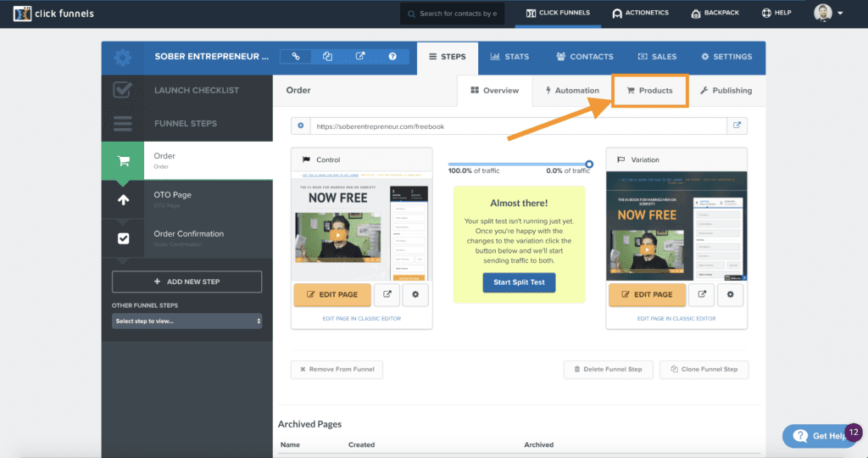The width and height of the screenshot is (868, 458).
Task: Open Funnel Steps in sidebar
Action: pos(187,124)
